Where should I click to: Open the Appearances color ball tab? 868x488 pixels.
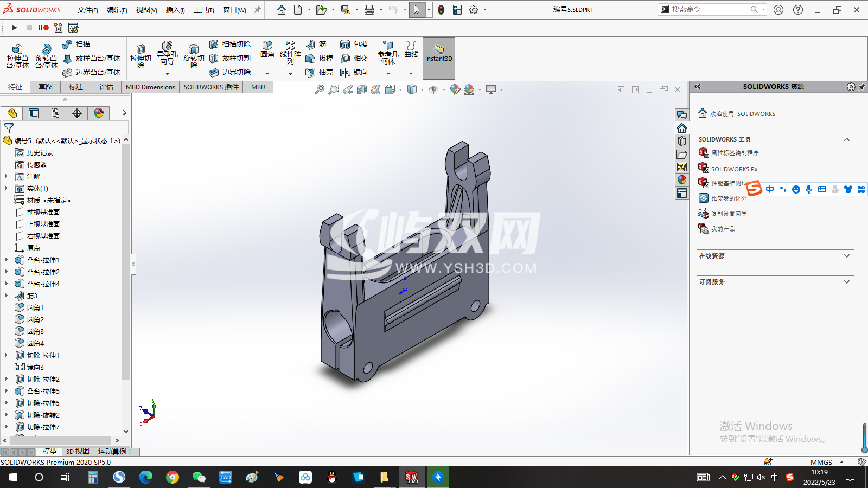99,113
